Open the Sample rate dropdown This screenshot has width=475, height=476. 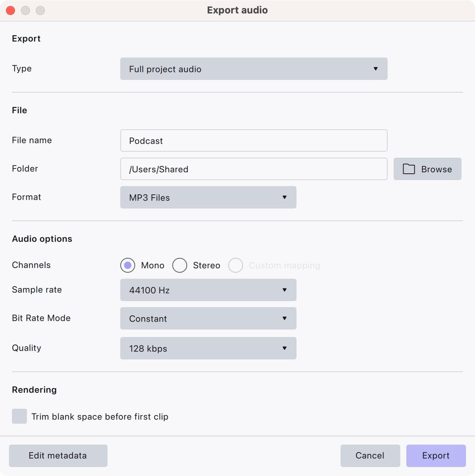(208, 290)
